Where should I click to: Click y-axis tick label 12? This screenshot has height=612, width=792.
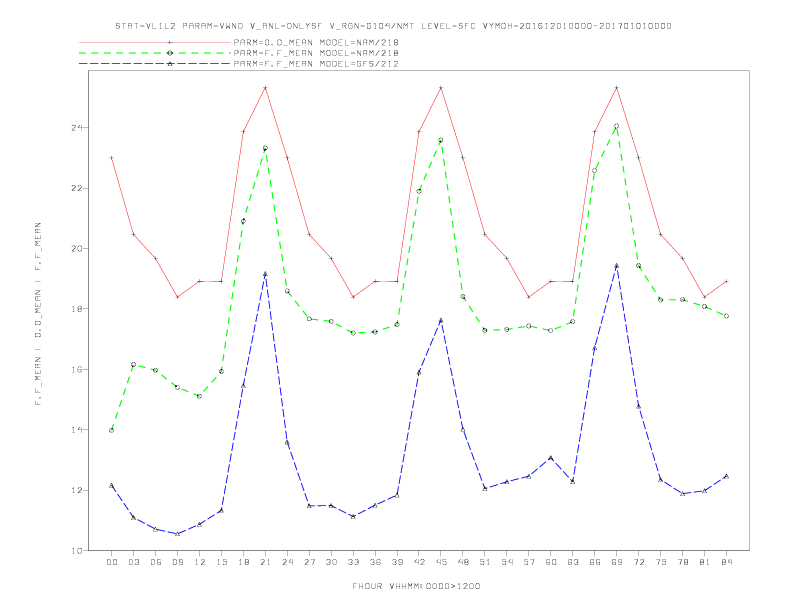pos(77,490)
